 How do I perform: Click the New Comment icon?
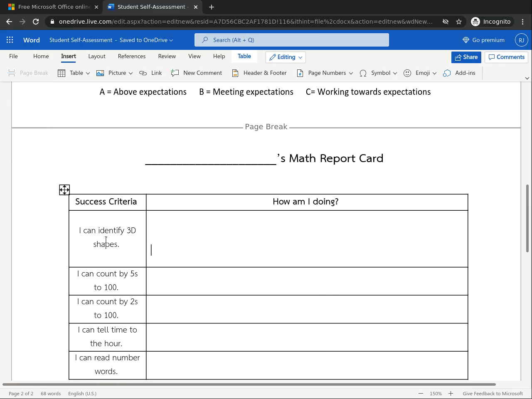(175, 73)
